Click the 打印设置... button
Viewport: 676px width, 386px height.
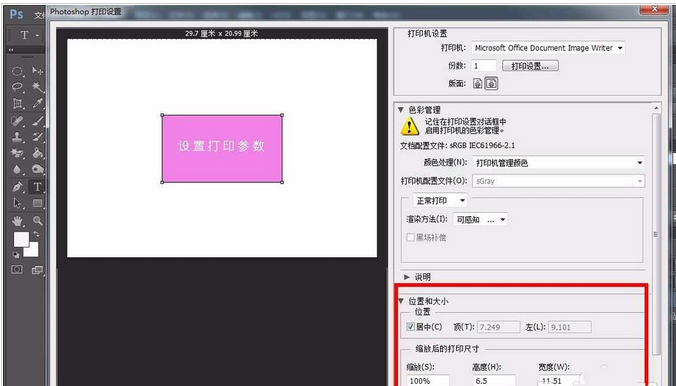pos(530,66)
